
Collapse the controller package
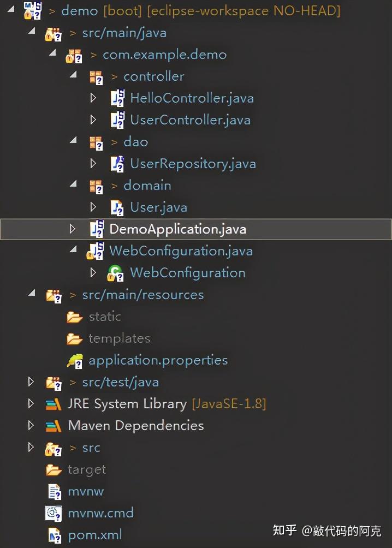(73, 74)
